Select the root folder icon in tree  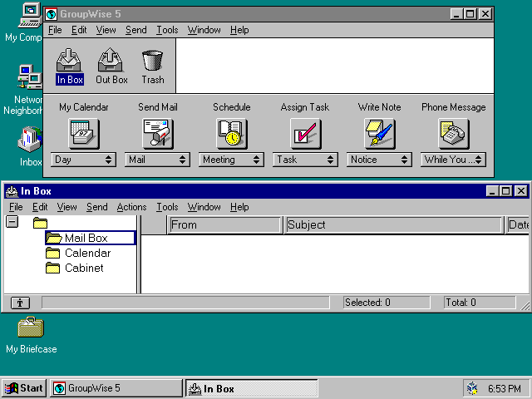tap(40, 223)
